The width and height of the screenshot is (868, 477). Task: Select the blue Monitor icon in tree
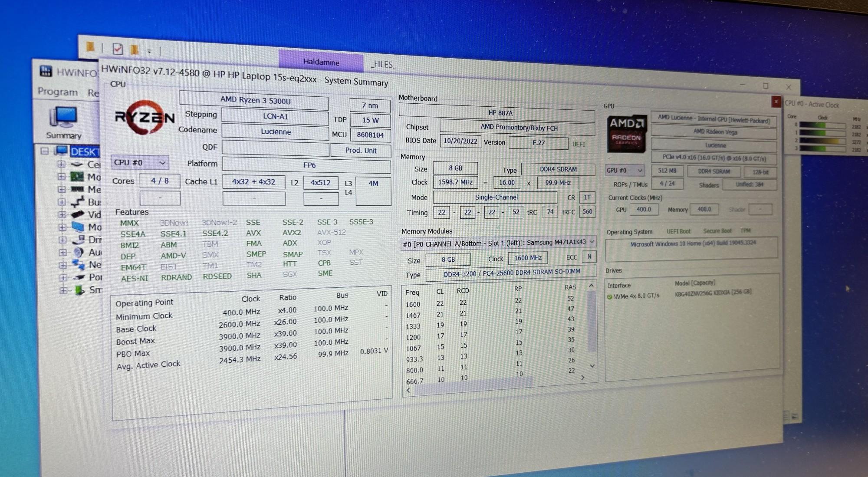pyautogui.click(x=78, y=227)
